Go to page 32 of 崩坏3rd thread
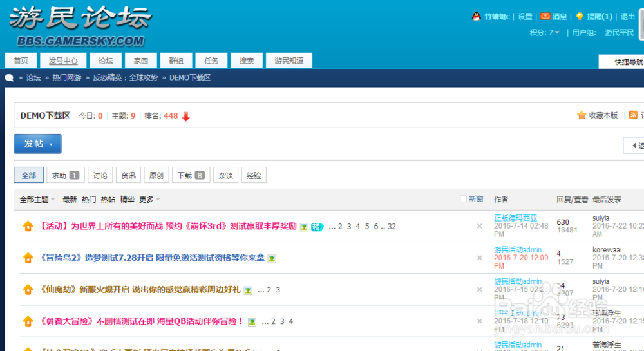 click(x=392, y=227)
